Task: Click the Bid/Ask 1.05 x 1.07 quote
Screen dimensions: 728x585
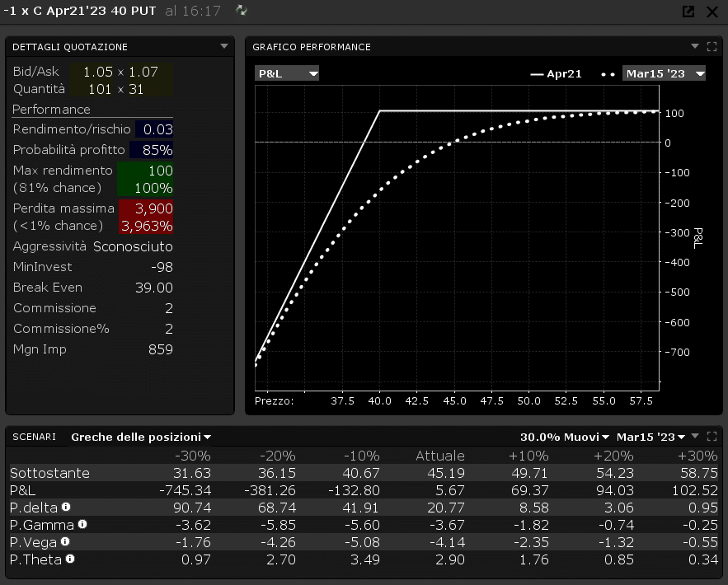Action: point(120,72)
